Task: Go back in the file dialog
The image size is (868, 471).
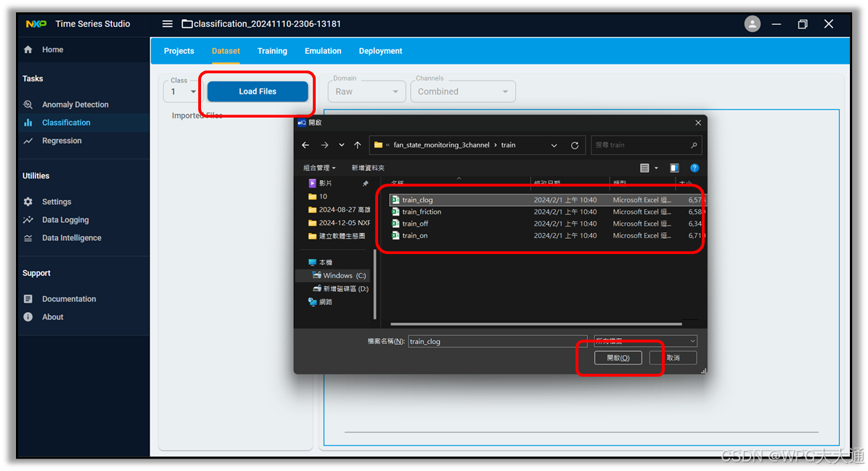Action: coord(306,145)
